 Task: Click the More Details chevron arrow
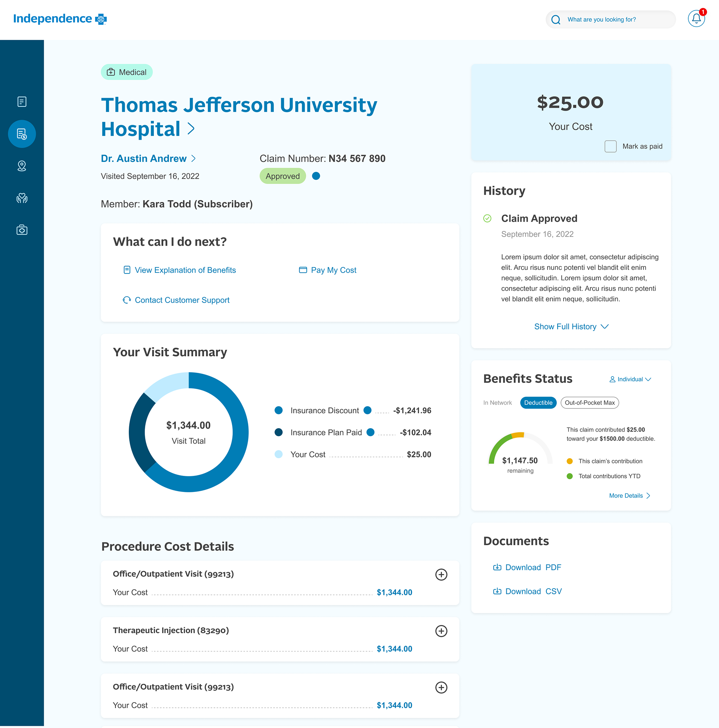tap(648, 495)
